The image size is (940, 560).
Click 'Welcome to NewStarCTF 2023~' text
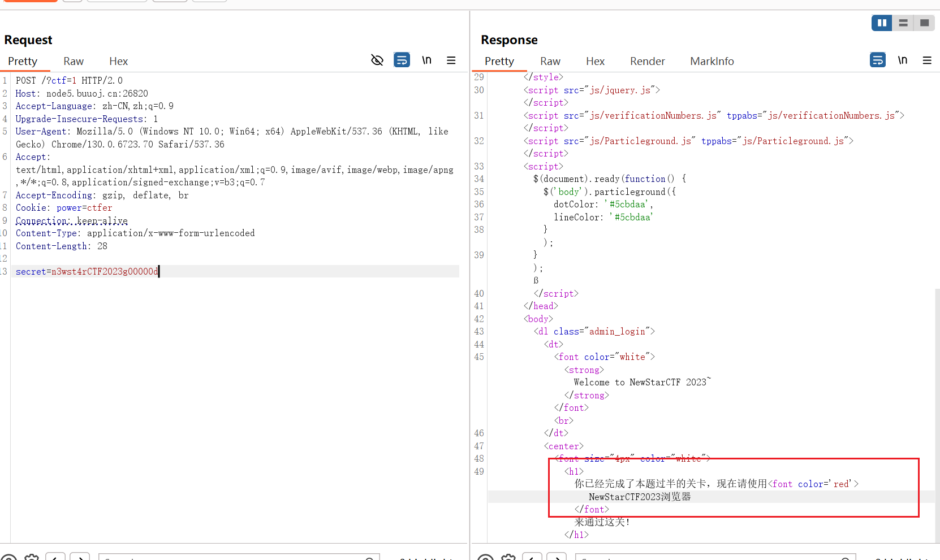point(643,383)
